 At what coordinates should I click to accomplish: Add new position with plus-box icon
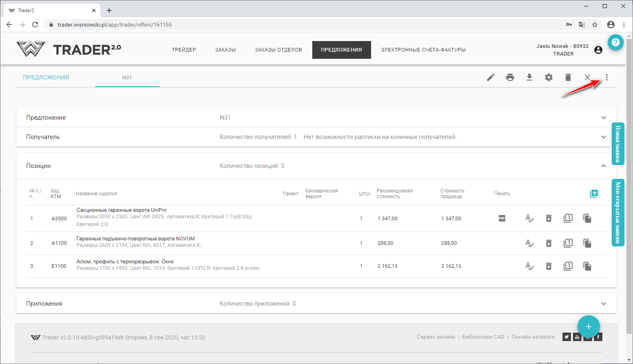pos(594,194)
